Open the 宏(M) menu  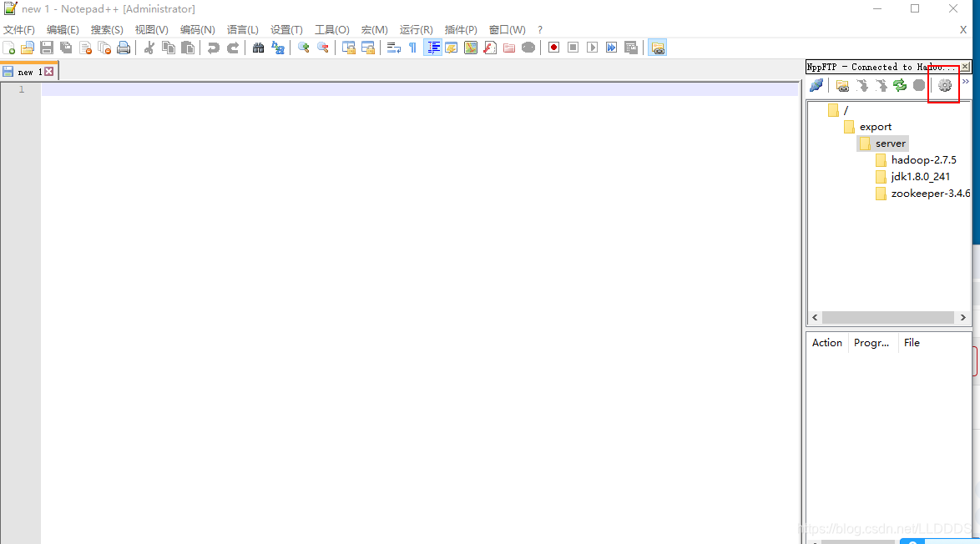coord(374,29)
